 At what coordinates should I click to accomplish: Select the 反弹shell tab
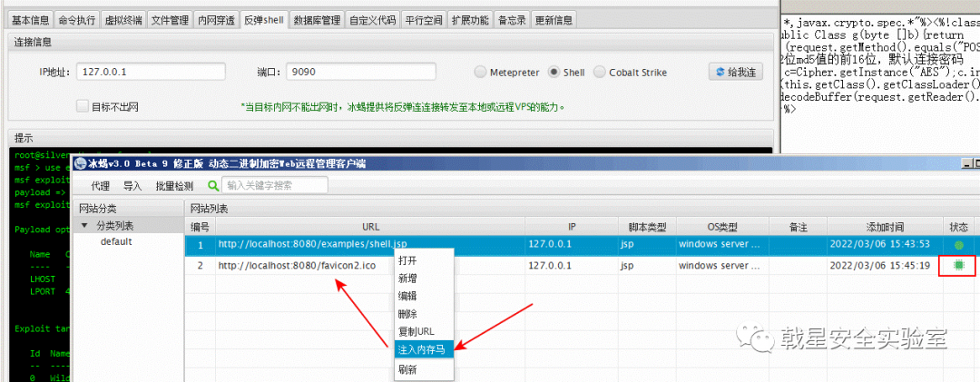coord(264,20)
